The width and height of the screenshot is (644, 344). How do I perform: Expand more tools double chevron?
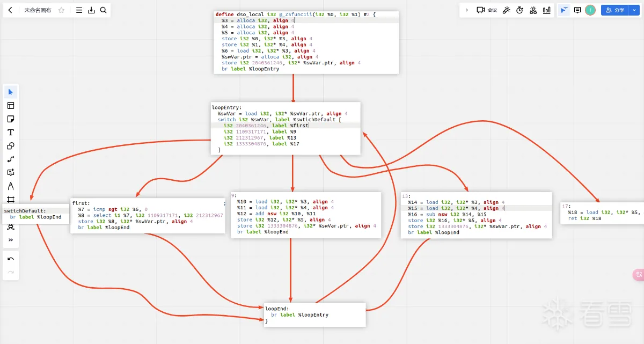(11, 240)
